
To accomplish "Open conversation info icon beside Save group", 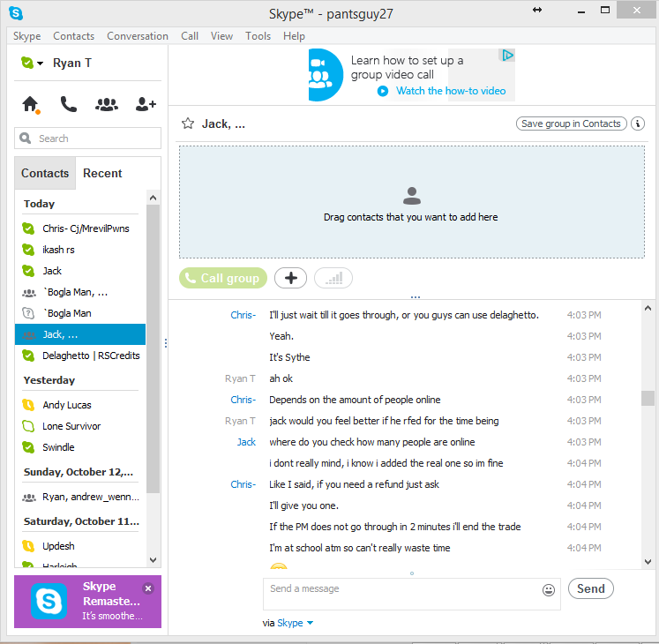I will [x=638, y=124].
